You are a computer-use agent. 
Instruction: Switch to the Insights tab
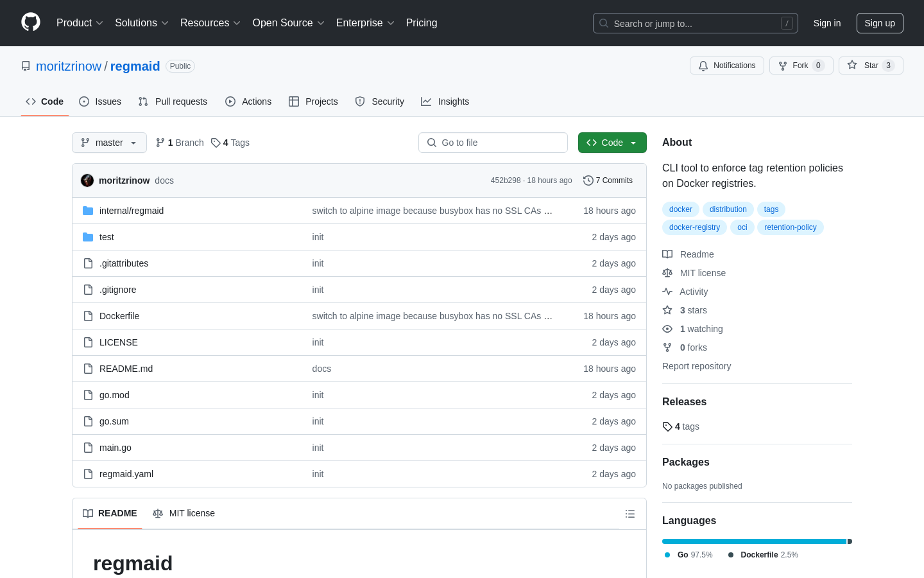click(445, 101)
